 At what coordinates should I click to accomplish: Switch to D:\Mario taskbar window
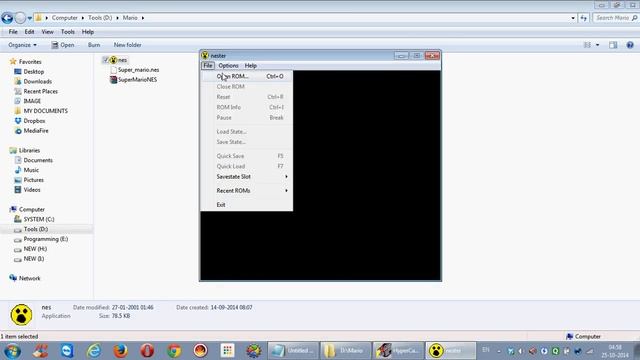pyautogui.click(x=345, y=351)
